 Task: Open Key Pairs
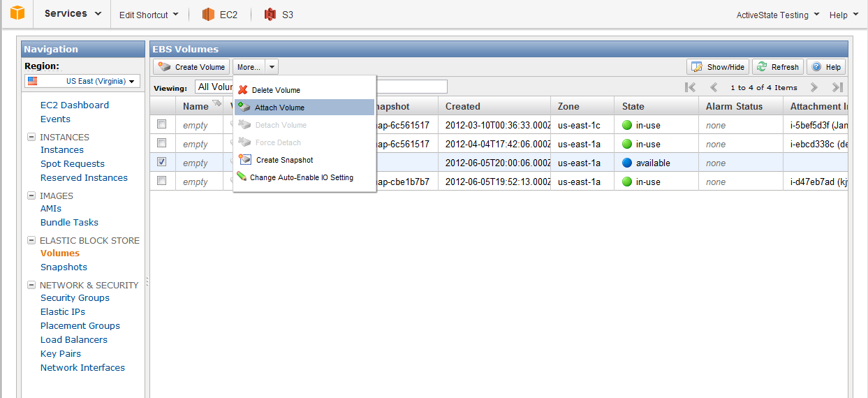61,353
